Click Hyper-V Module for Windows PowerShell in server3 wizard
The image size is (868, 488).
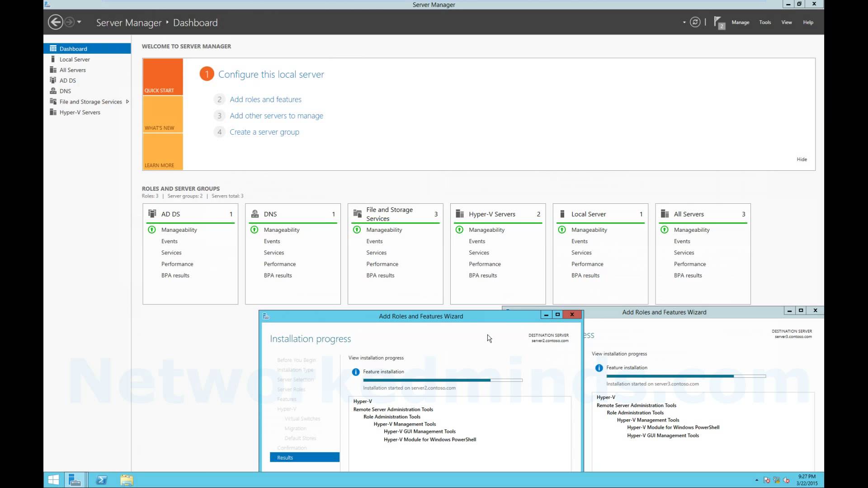click(673, 427)
